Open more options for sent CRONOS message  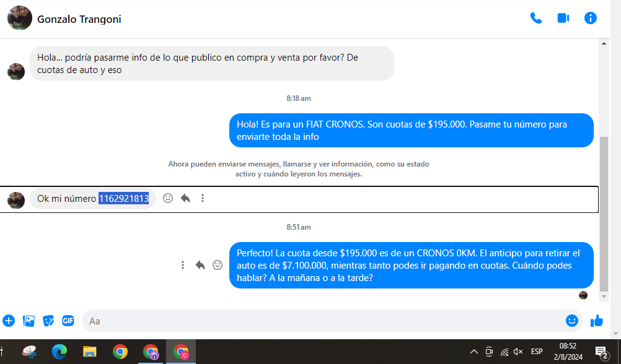tap(183, 265)
